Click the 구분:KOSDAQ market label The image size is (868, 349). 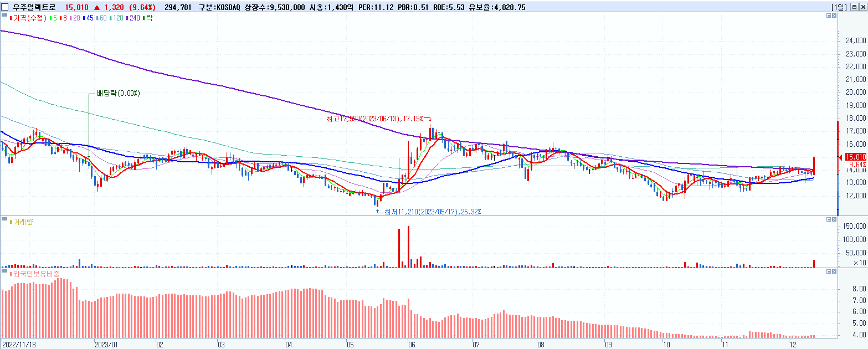point(219,7)
